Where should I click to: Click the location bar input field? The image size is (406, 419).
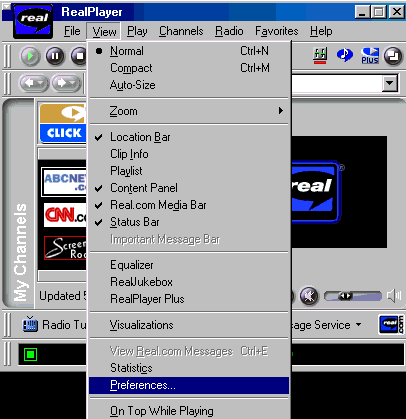337,83
